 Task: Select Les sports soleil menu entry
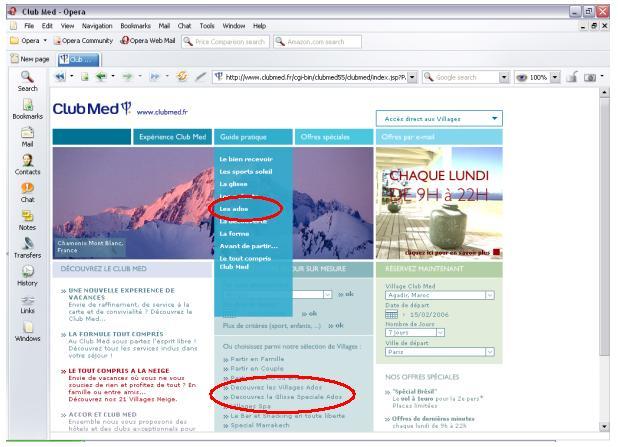coord(246,171)
